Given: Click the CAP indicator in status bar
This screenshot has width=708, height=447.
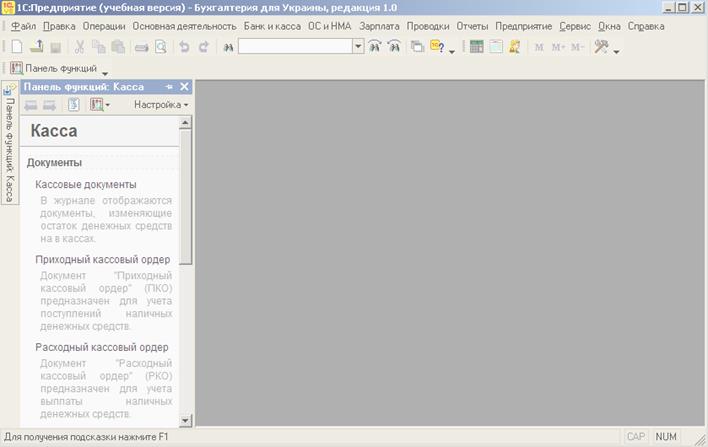Looking at the screenshot, I should pos(636,437).
